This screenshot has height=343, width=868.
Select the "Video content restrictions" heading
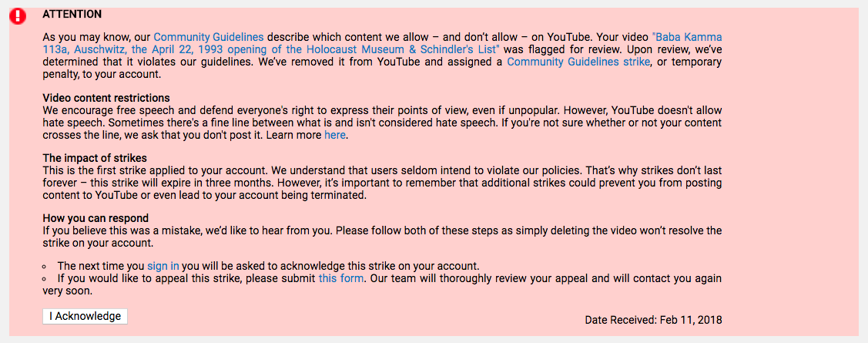pos(106,99)
